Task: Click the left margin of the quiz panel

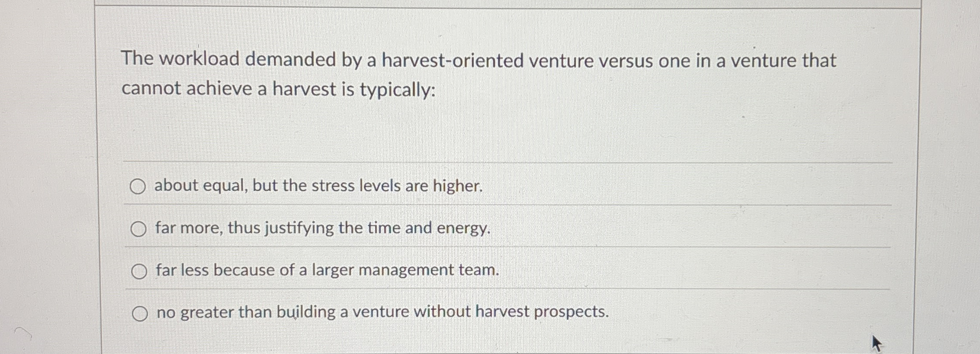Action: point(108,173)
